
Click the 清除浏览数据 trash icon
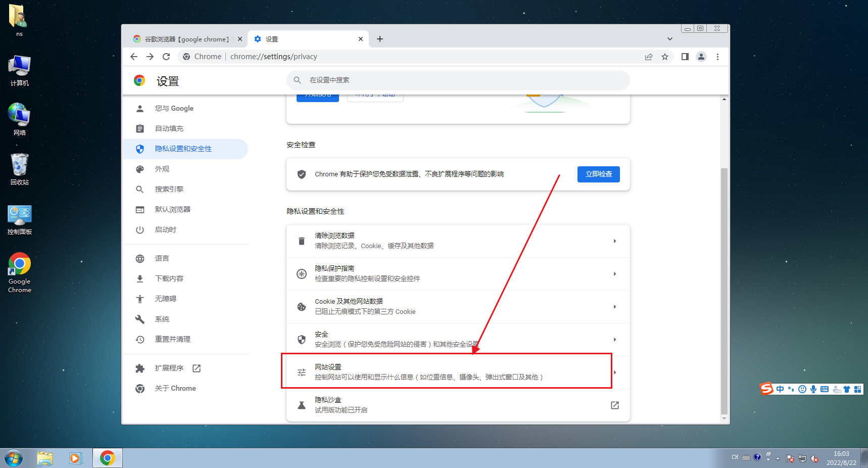(302, 241)
